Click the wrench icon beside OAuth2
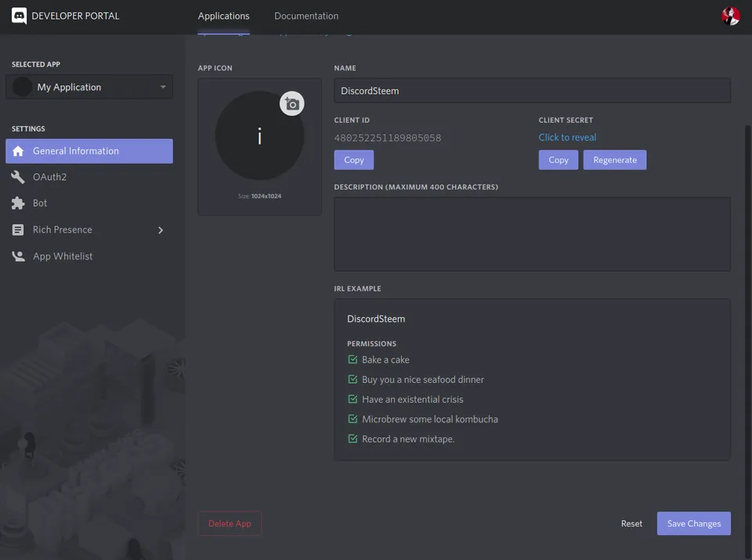The image size is (752, 560). (18, 177)
